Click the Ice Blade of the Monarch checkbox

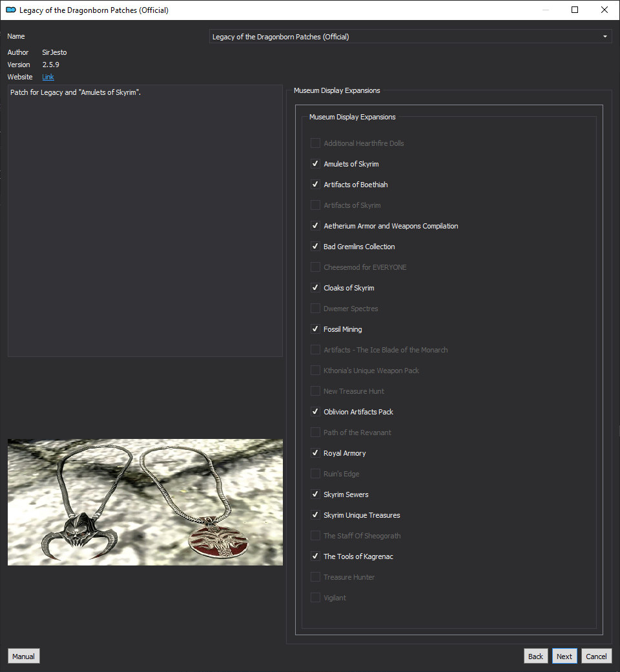315,349
